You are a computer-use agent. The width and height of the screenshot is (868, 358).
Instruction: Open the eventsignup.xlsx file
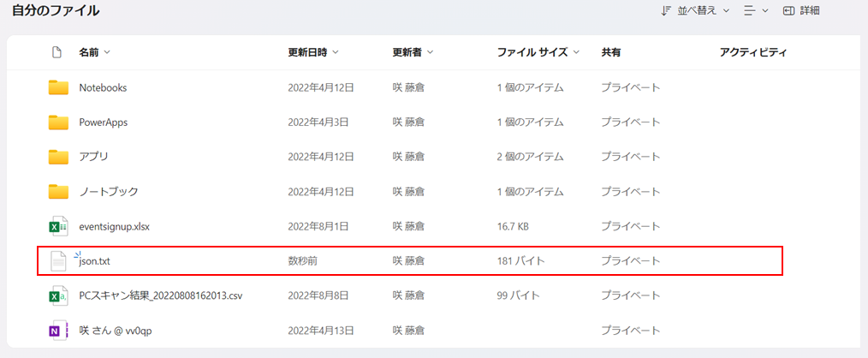[x=115, y=227]
